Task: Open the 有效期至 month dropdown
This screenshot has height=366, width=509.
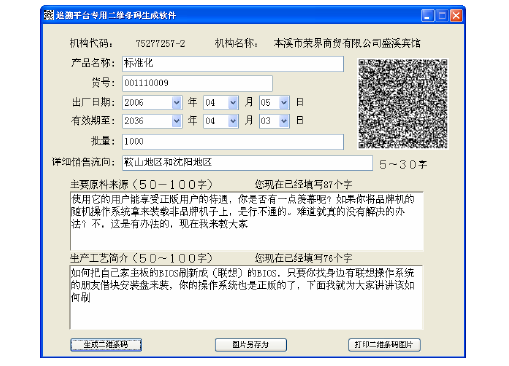Action: click(233, 121)
